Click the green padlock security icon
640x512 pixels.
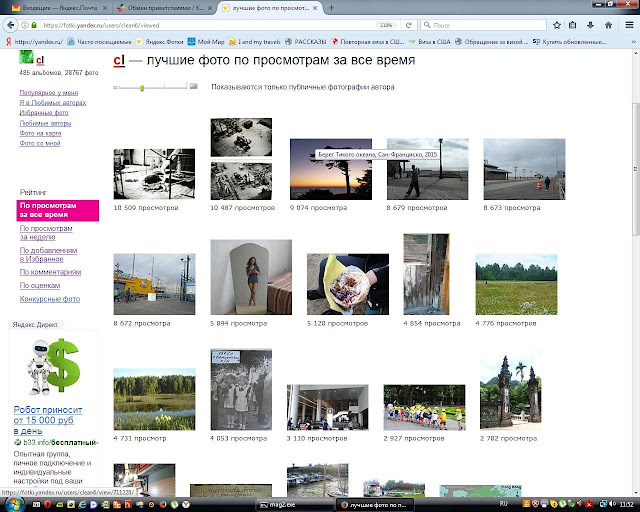tap(34, 25)
